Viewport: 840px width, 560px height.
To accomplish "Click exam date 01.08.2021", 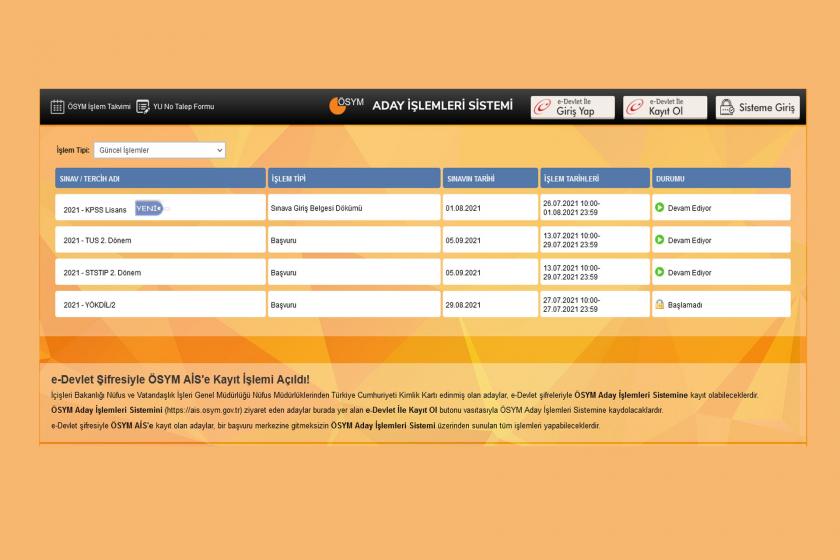I will click(x=463, y=208).
